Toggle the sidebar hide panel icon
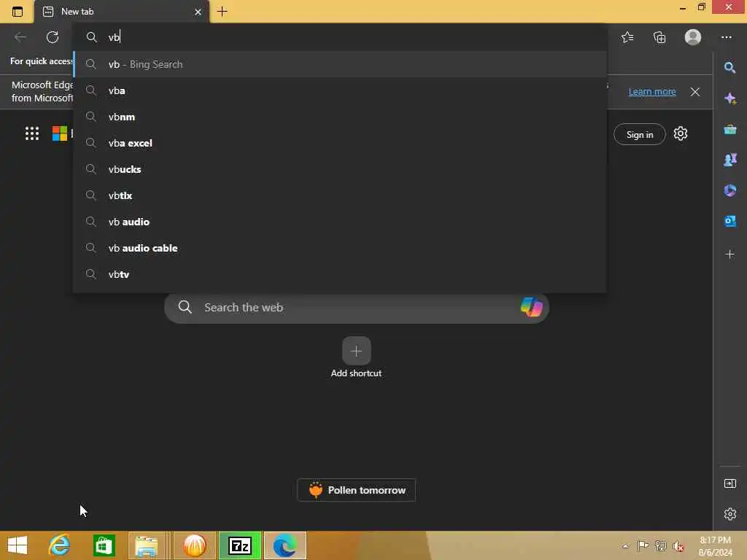 point(729,484)
